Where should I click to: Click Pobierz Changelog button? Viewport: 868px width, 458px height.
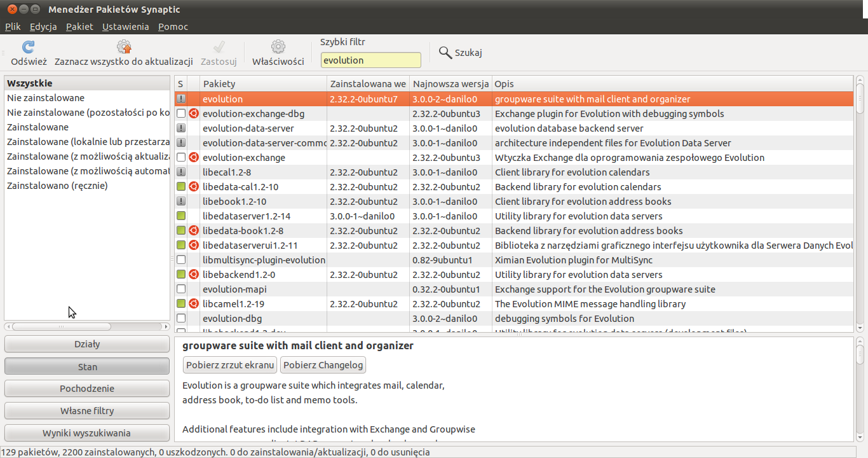tap(323, 365)
